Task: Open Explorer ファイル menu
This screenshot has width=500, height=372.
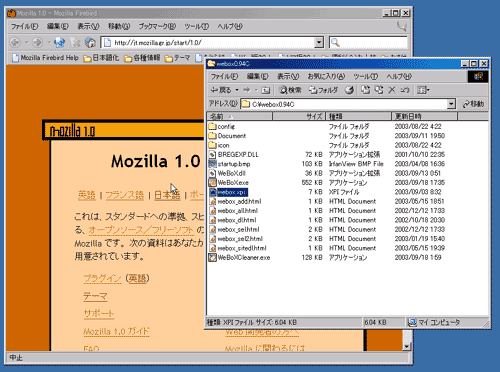Action: pos(224,77)
